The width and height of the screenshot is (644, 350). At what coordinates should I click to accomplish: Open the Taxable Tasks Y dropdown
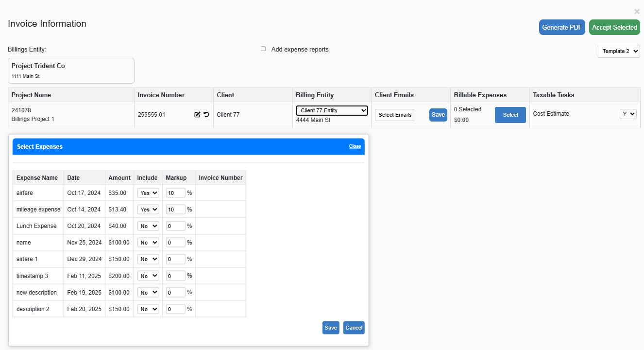[x=628, y=113]
